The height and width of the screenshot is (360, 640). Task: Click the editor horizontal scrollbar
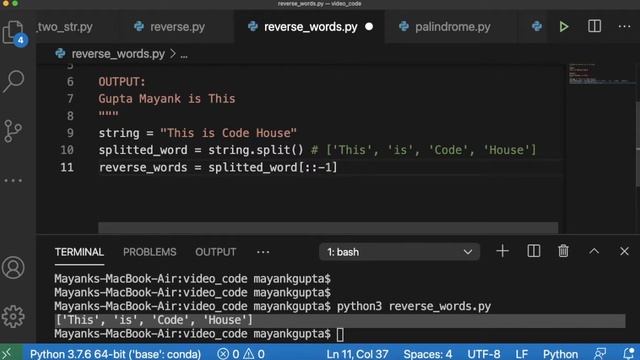coord(328,227)
